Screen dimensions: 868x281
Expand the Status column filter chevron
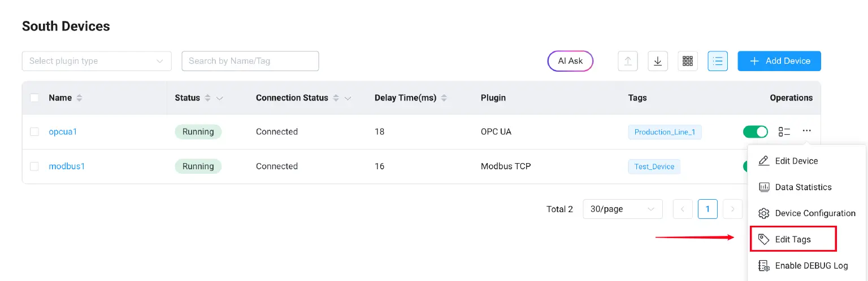point(220,98)
